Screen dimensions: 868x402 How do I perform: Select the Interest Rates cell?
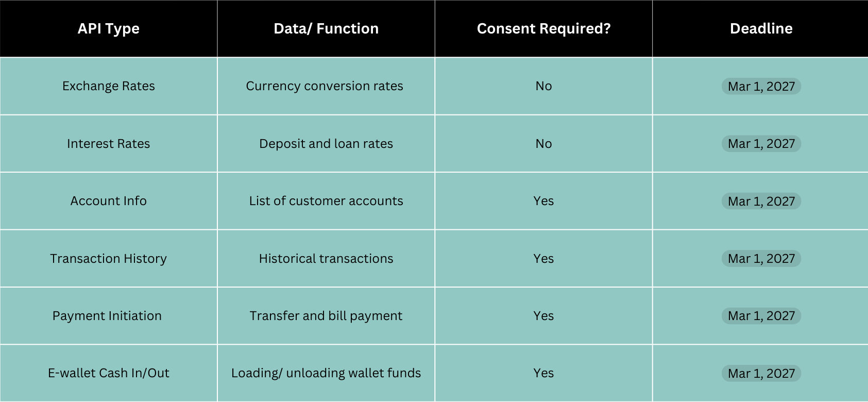(x=109, y=144)
